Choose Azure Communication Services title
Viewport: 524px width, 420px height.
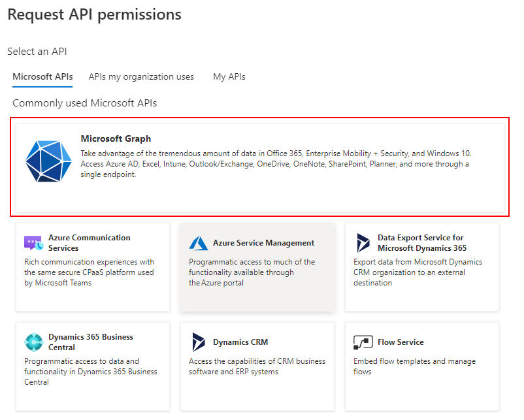click(x=90, y=243)
